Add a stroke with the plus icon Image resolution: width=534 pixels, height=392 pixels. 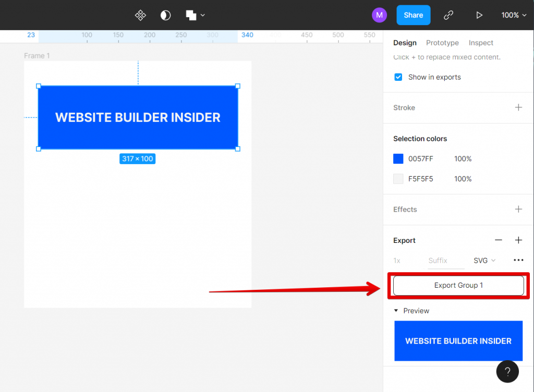[x=518, y=107]
